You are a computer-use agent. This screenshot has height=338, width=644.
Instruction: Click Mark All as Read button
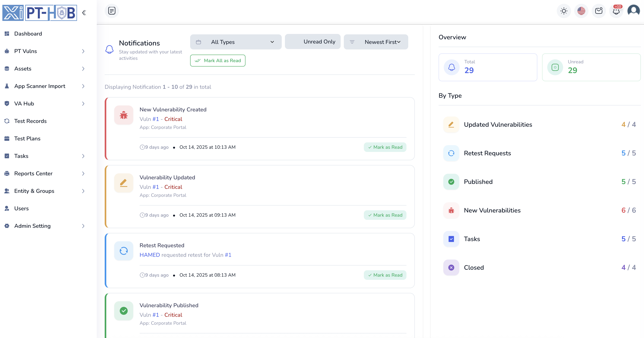(x=218, y=61)
